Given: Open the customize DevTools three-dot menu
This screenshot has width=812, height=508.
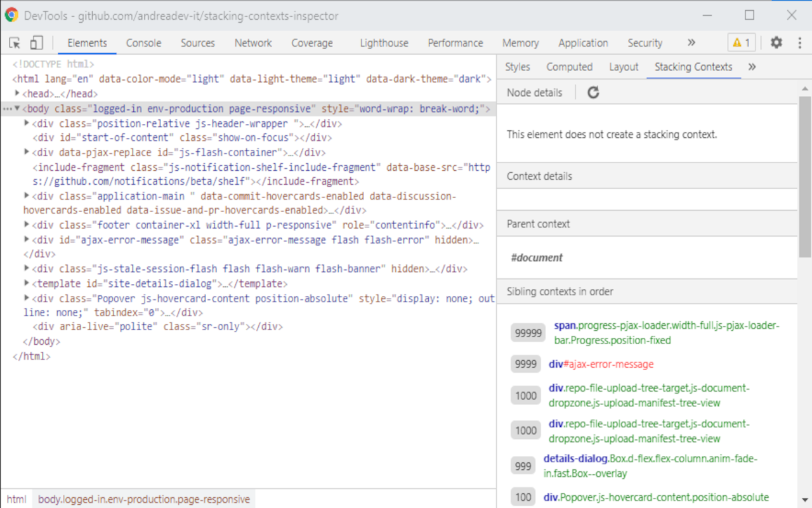Looking at the screenshot, I should point(800,43).
